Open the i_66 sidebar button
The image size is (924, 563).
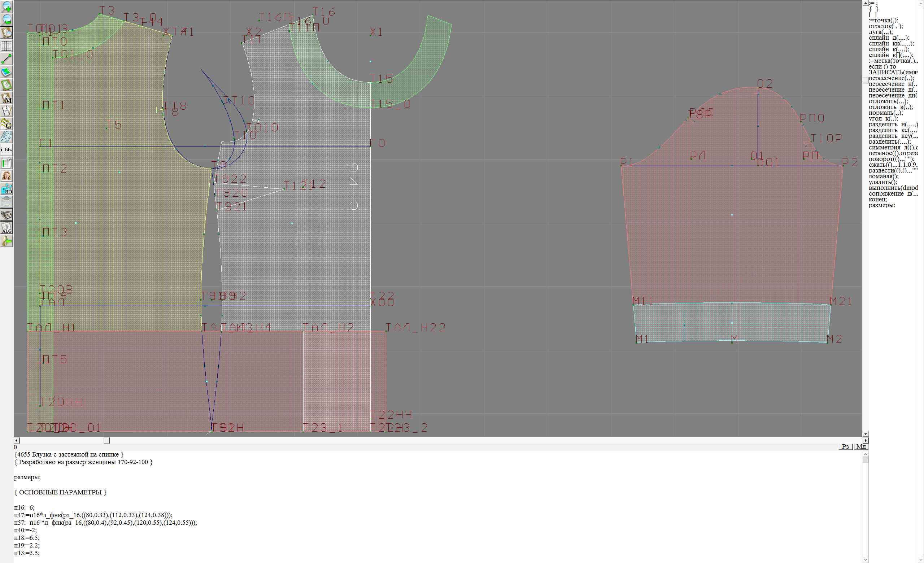pos(7,149)
